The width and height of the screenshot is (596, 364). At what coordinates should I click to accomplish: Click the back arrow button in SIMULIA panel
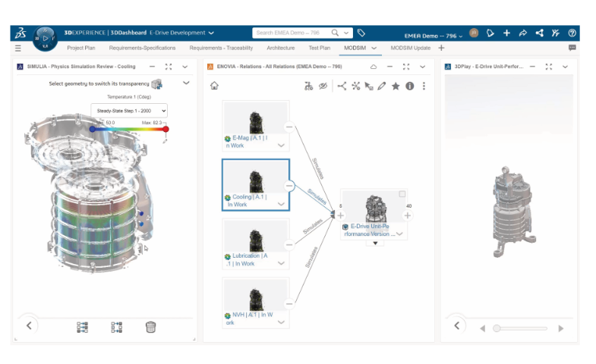(x=29, y=325)
